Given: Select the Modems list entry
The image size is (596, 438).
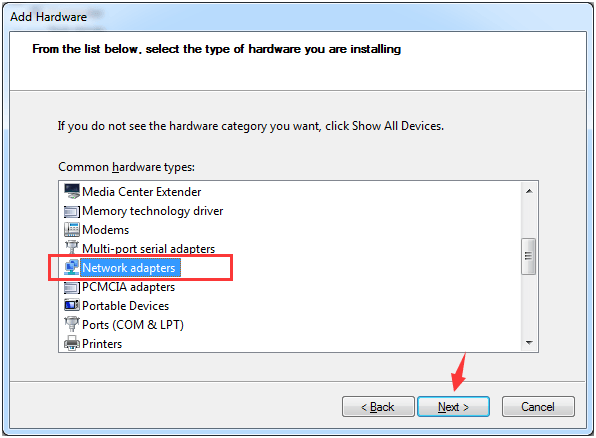Looking at the screenshot, I should coord(105,230).
